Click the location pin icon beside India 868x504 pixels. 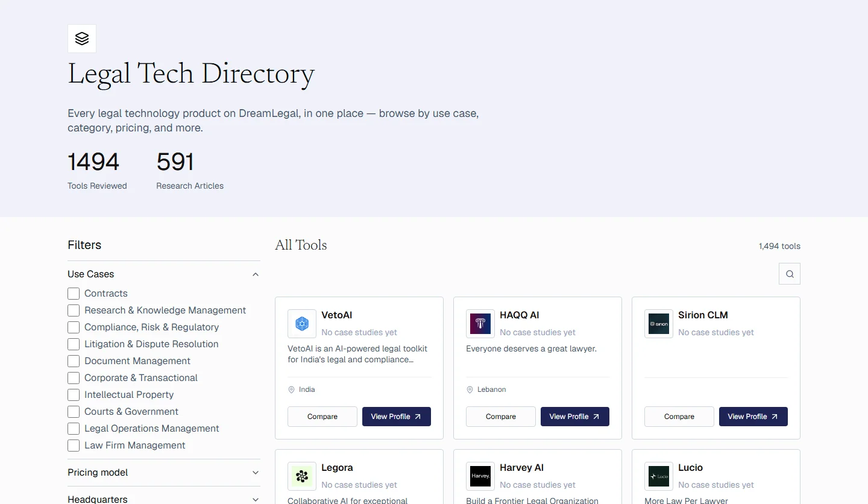point(292,389)
